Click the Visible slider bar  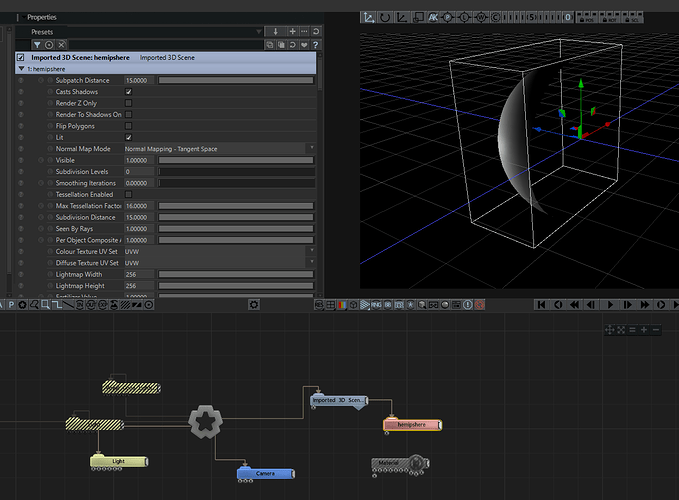(236, 160)
